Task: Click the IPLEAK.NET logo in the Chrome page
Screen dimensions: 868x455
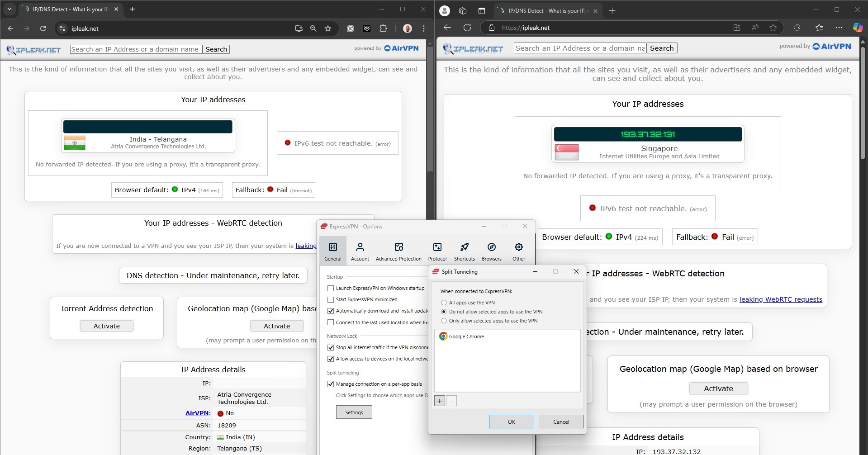Action: coord(33,49)
